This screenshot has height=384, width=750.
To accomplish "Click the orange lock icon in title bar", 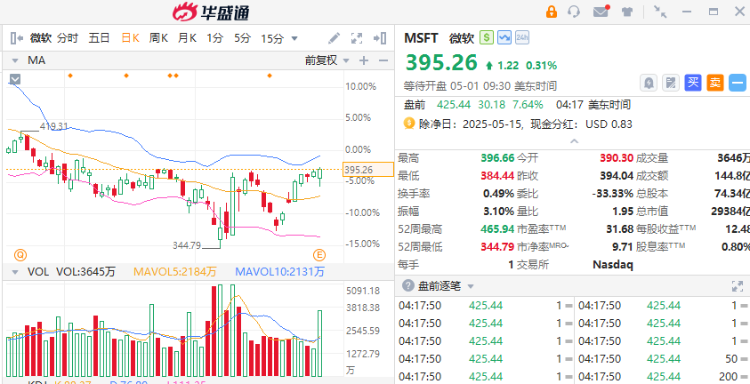I will [551, 12].
